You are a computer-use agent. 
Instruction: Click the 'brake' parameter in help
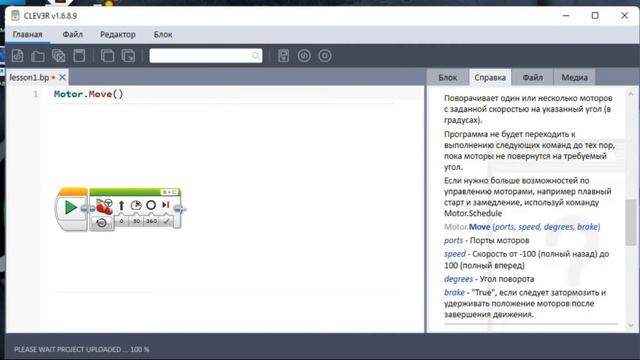pos(454,293)
